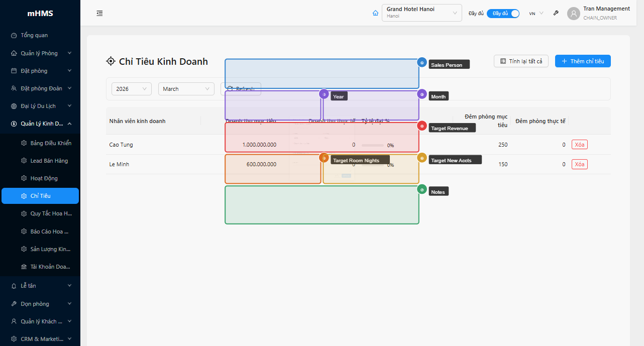Viewport: 644px width, 346px height.
Task: Open the March month dropdown
Action: pos(186,89)
